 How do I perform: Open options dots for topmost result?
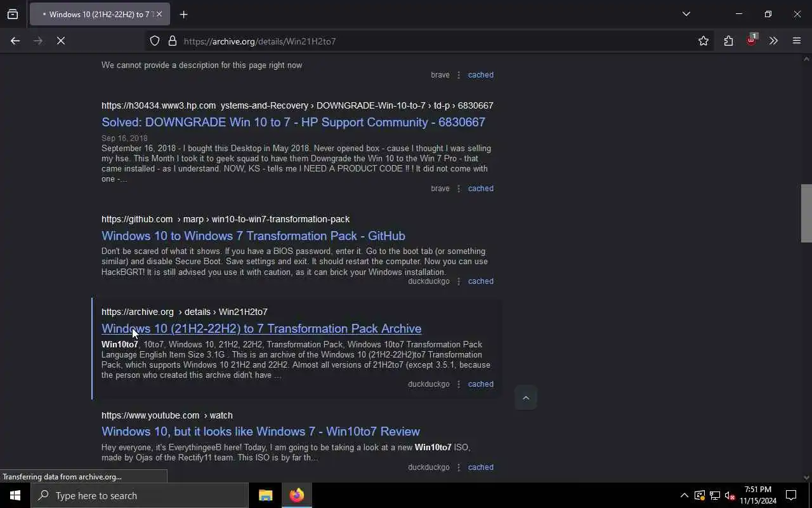pos(459,75)
